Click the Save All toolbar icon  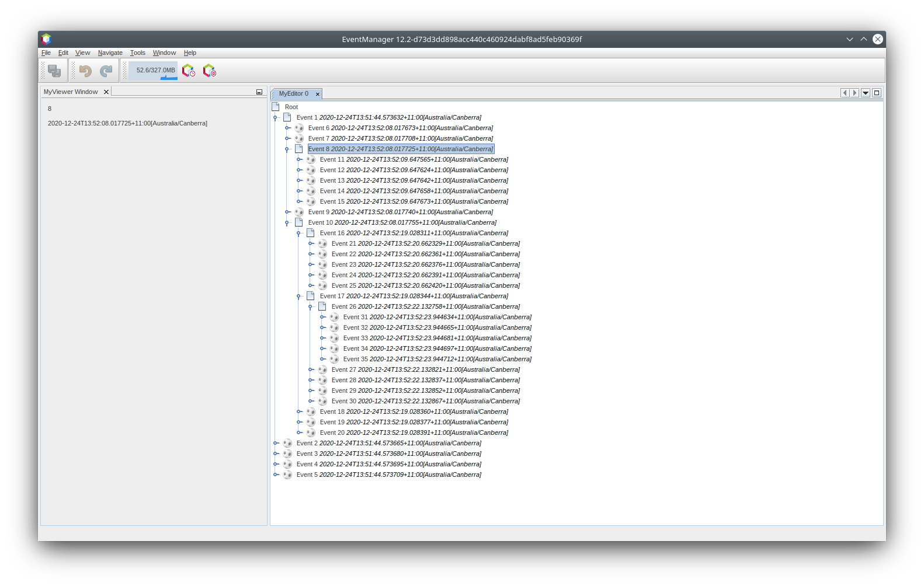pyautogui.click(x=54, y=71)
